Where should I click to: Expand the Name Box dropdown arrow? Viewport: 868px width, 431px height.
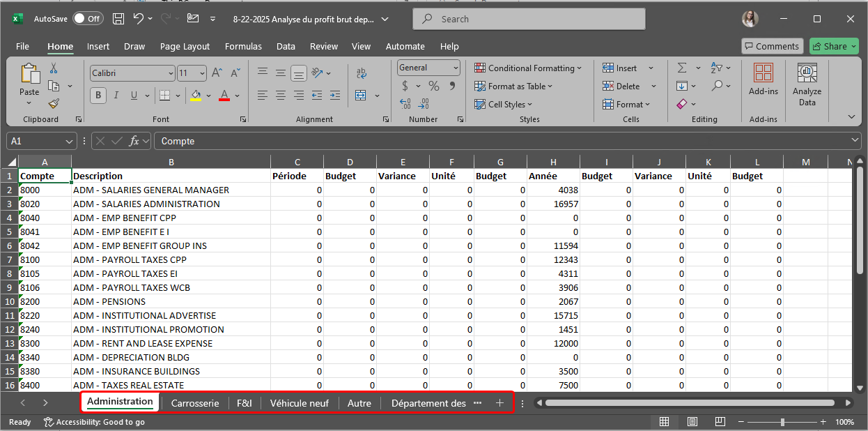click(x=69, y=141)
